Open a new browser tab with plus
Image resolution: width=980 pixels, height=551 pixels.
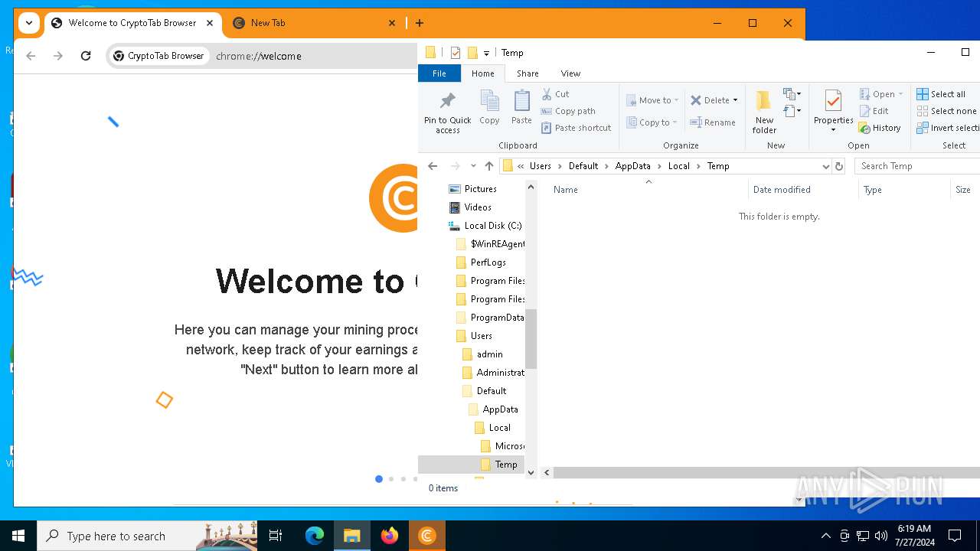point(420,23)
